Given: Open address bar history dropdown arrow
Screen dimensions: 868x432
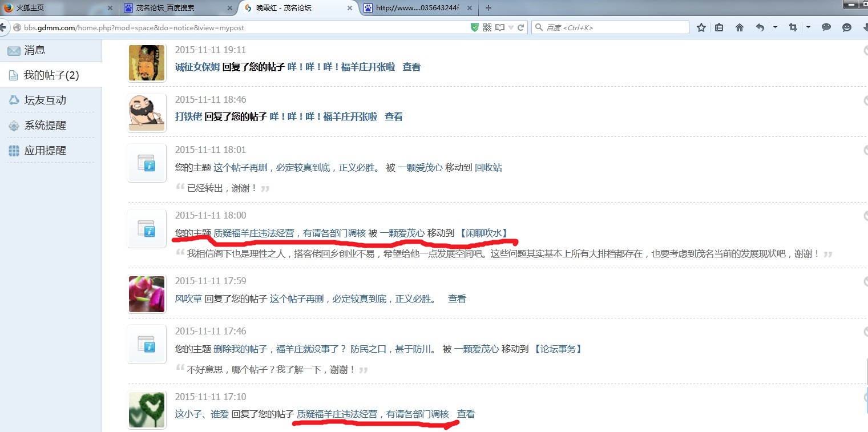Looking at the screenshot, I should coord(511,27).
